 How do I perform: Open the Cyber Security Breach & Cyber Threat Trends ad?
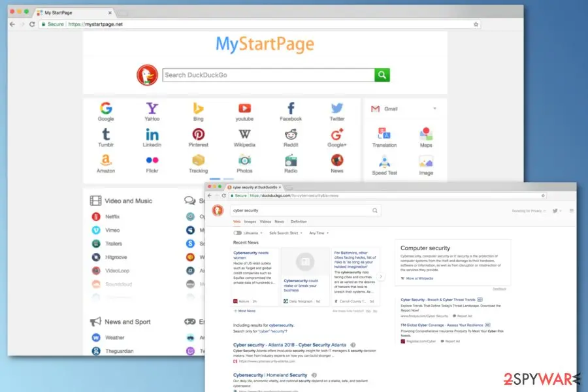click(x=438, y=300)
